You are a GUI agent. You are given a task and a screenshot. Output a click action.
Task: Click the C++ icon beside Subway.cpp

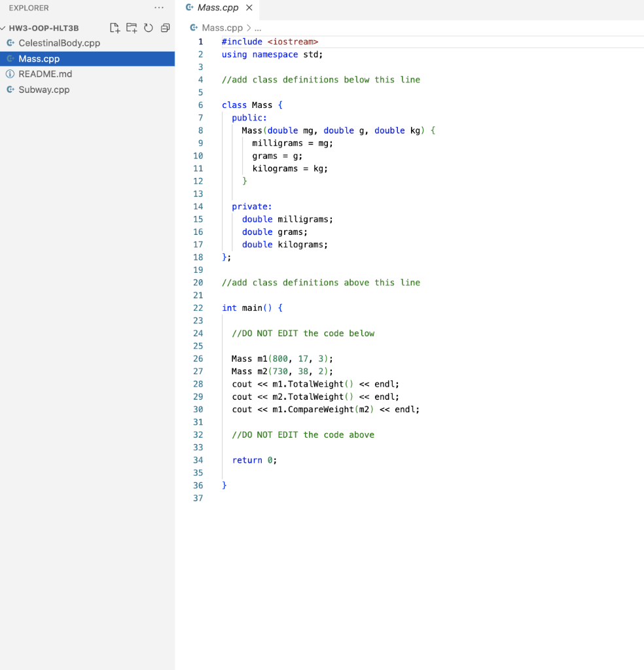click(x=12, y=90)
